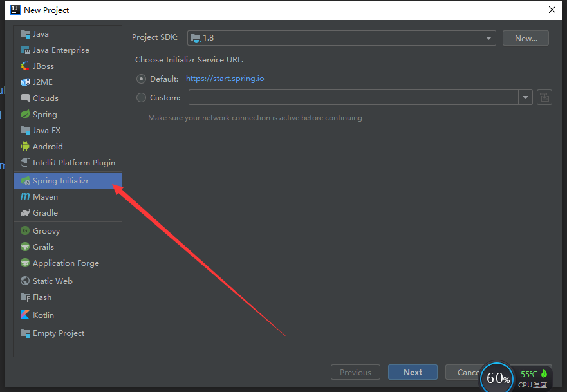The width and height of the screenshot is (567, 392).
Task: Click the Custom URL input field
Action: point(353,97)
